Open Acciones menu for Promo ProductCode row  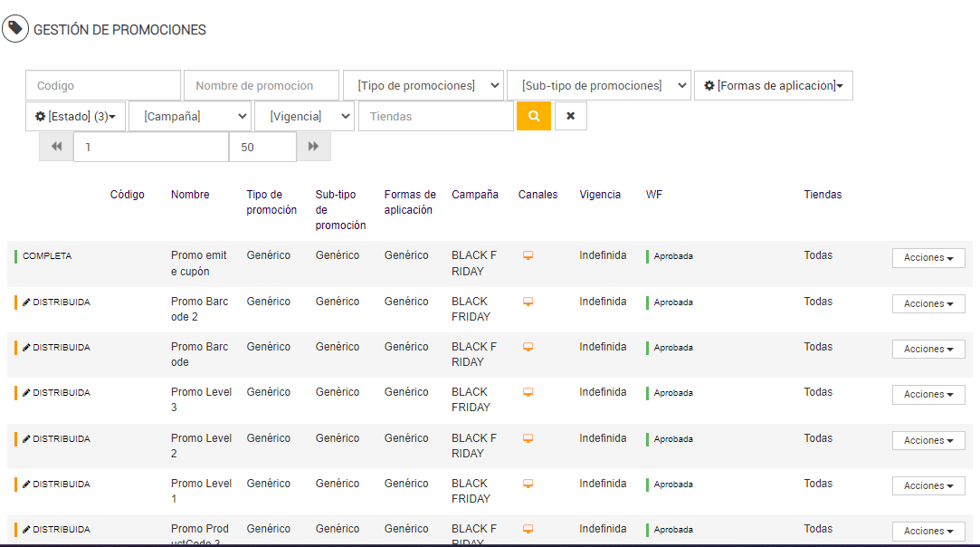[928, 531]
